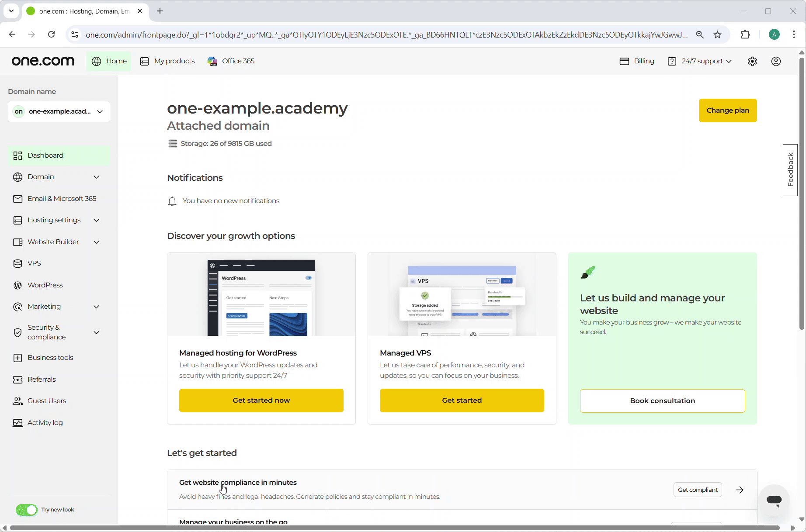Screen dimensions: 806x532
Task: Click the Get compliant button
Action: (698, 490)
